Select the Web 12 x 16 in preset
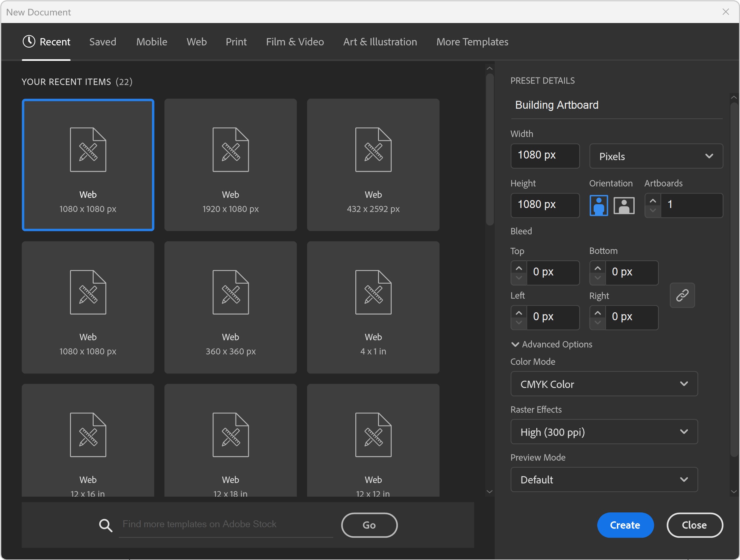This screenshot has height=560, width=740. tap(88, 440)
